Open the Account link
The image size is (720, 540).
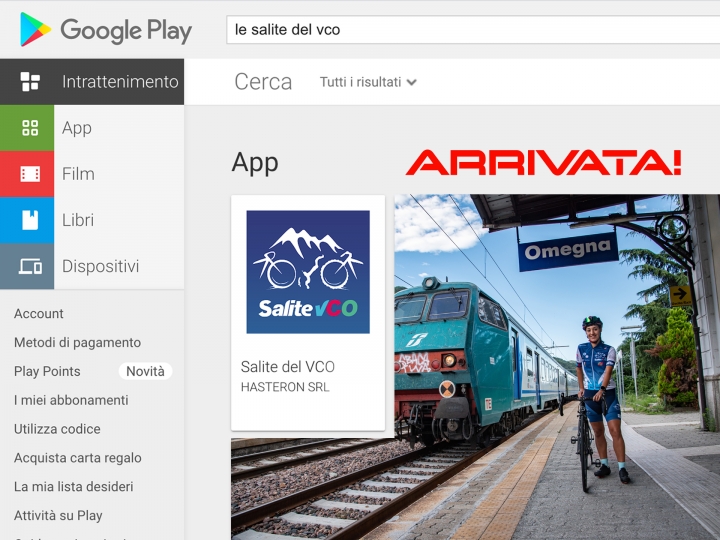pyautogui.click(x=39, y=314)
